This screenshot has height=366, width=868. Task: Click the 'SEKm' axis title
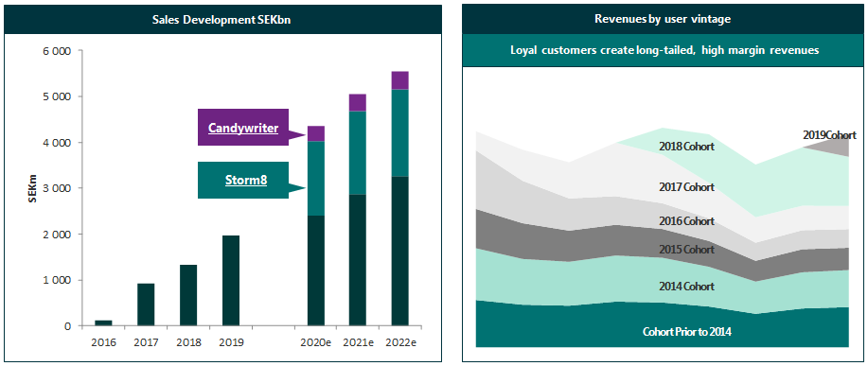33,189
